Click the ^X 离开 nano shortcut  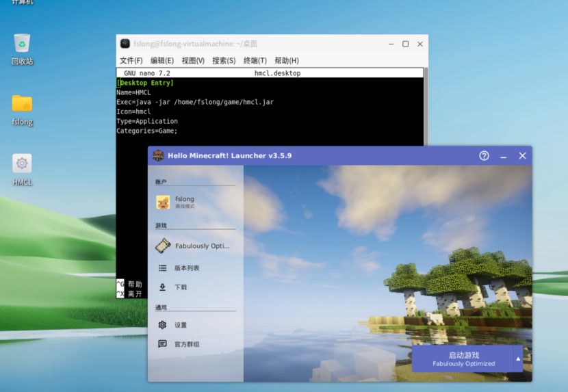(129, 293)
